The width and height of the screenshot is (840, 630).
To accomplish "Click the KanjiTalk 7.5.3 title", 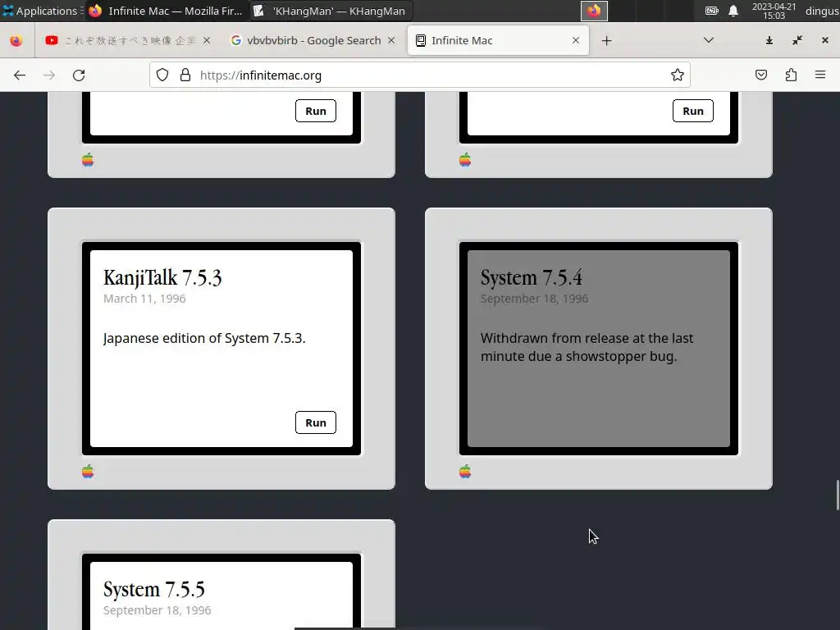I will pos(162,277).
